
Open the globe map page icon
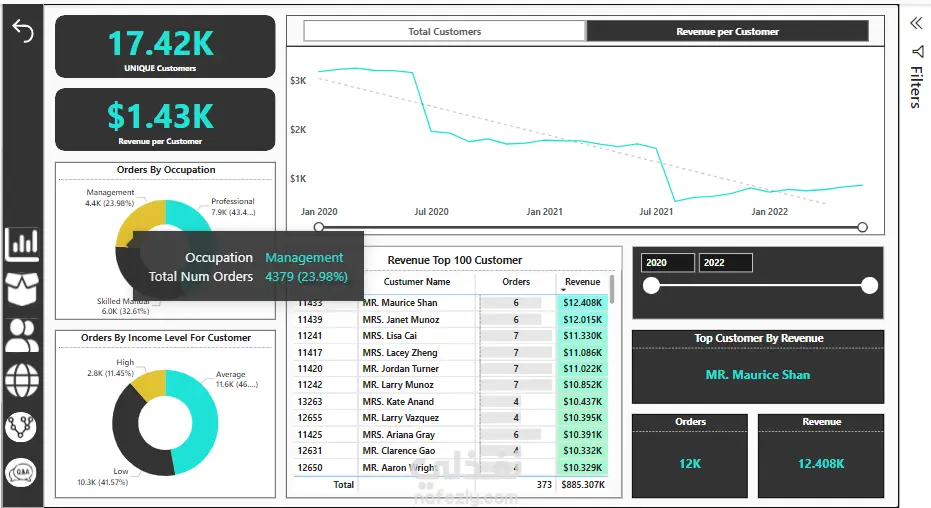coord(22,380)
